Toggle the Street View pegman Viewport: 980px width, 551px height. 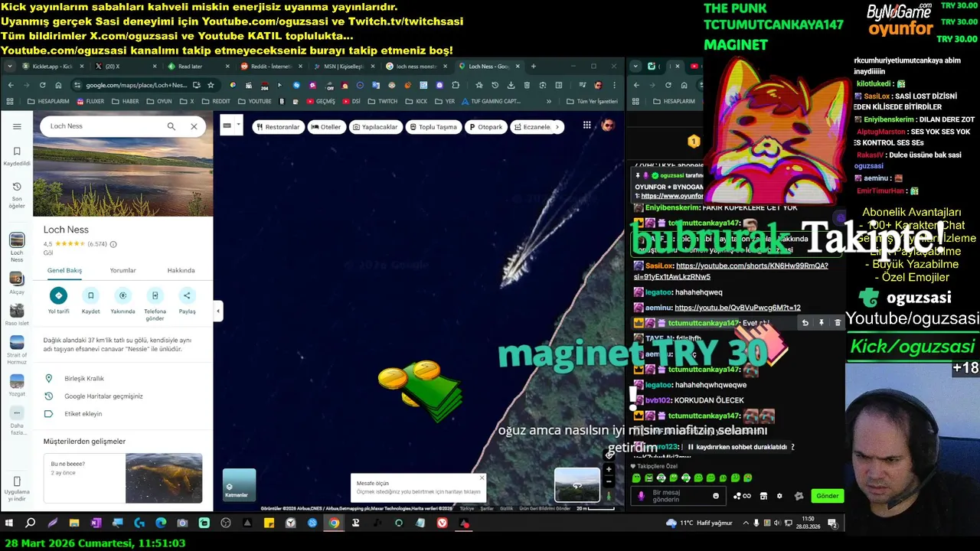click(x=609, y=496)
